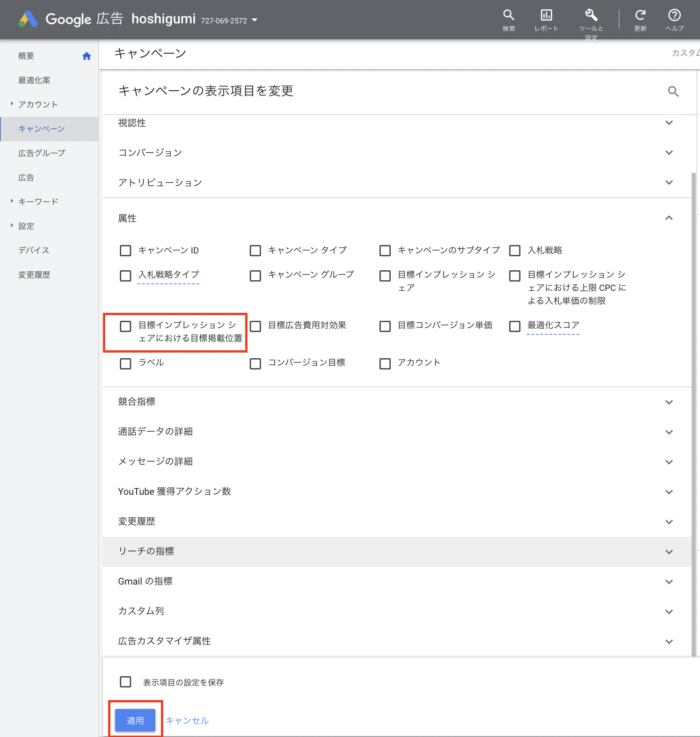Open the account dropdown arrow next to 727-069-2572
The width and height of the screenshot is (700, 737).
tap(255, 20)
